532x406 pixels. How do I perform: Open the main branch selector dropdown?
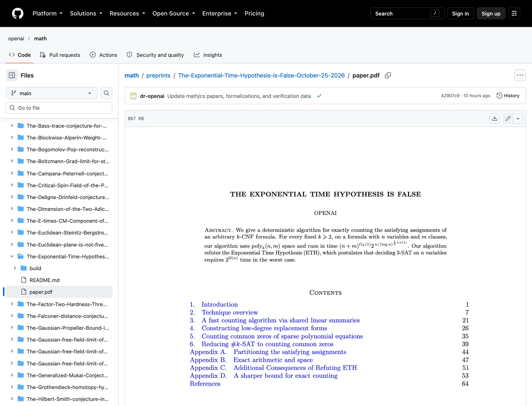[x=52, y=93]
